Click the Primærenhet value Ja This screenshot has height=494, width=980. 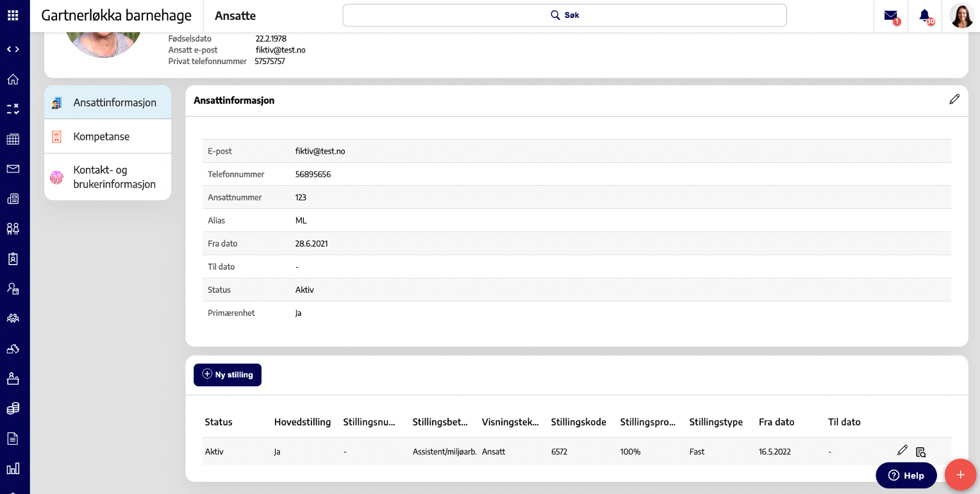299,313
